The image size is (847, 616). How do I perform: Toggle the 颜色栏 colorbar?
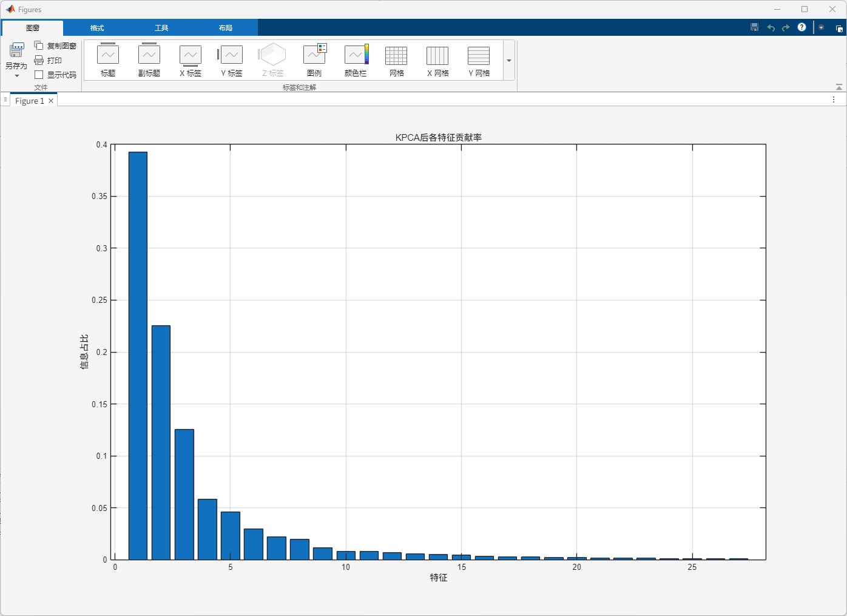pos(356,59)
